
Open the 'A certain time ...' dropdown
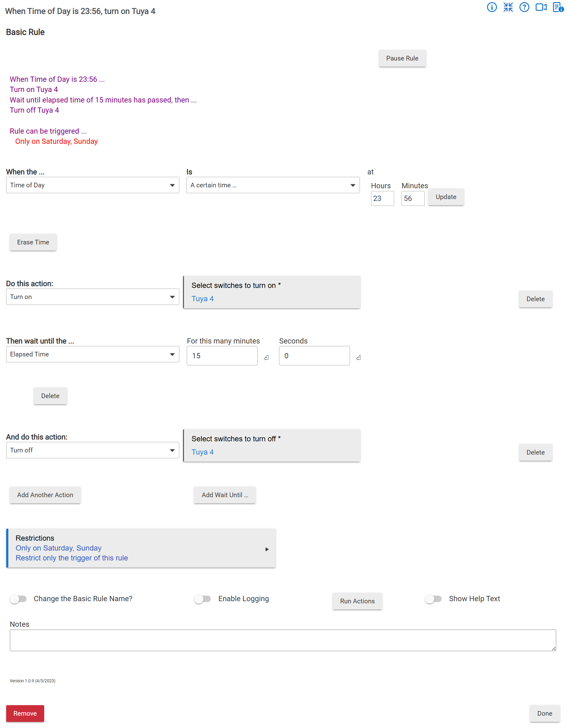(x=273, y=185)
